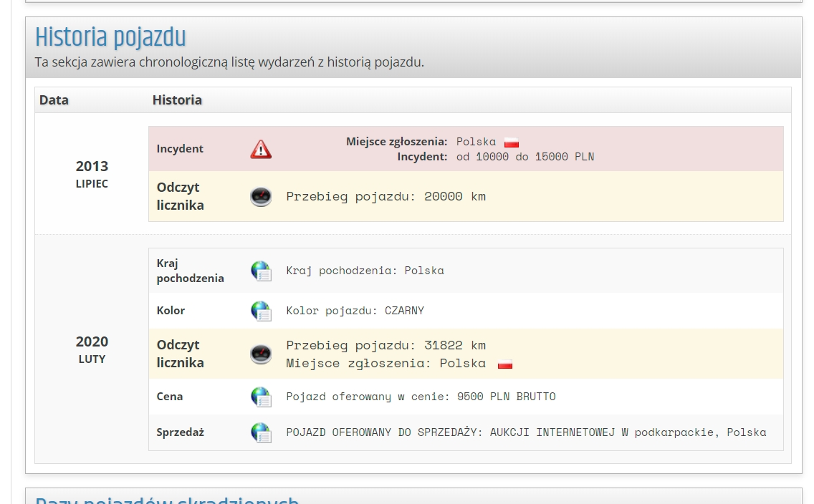The width and height of the screenshot is (814, 504).
Task: Click the red warning triangle incident icon
Action: [x=261, y=149]
